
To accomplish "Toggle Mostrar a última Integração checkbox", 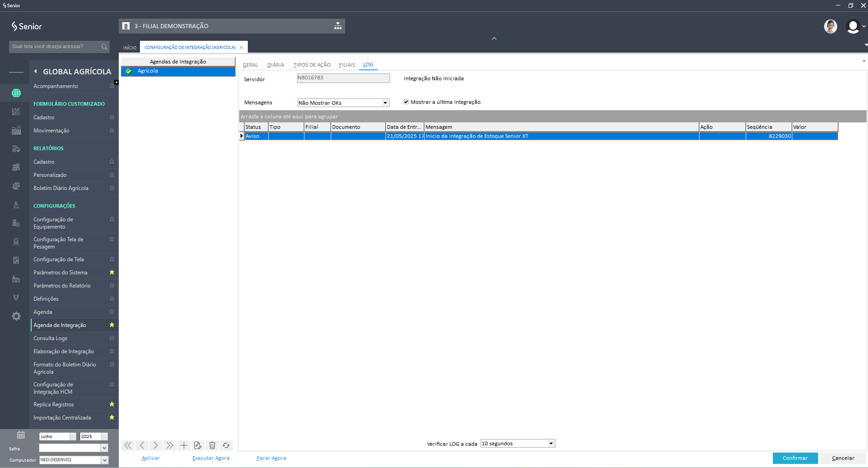I will (x=406, y=102).
